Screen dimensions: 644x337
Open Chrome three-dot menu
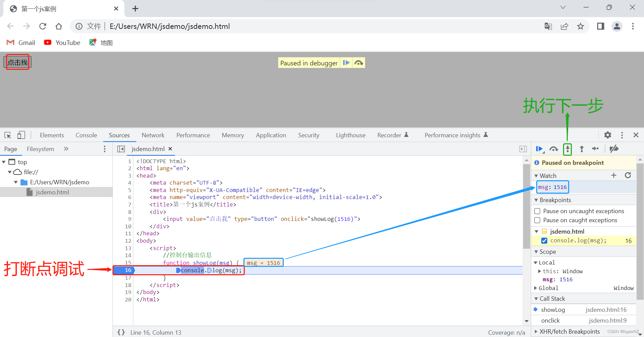point(633,26)
